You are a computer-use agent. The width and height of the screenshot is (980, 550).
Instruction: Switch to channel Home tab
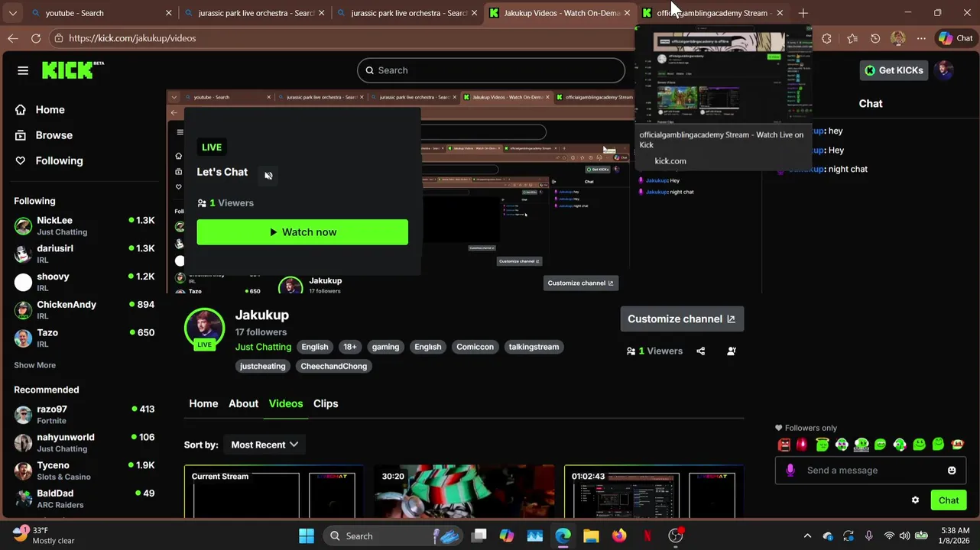203,403
